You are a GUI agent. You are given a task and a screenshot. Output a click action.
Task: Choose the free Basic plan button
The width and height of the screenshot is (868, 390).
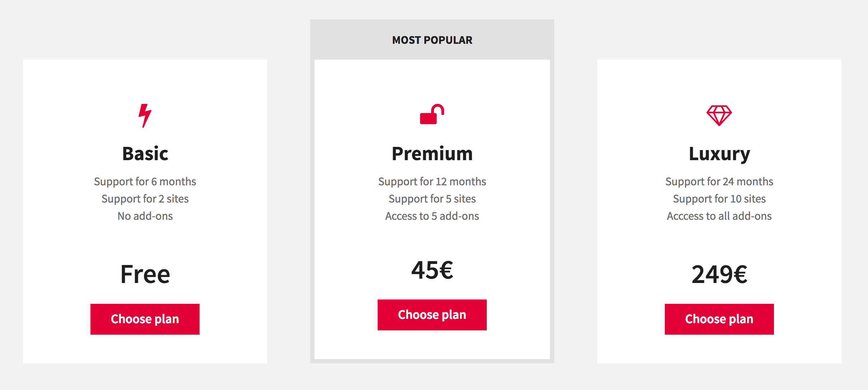tap(145, 319)
